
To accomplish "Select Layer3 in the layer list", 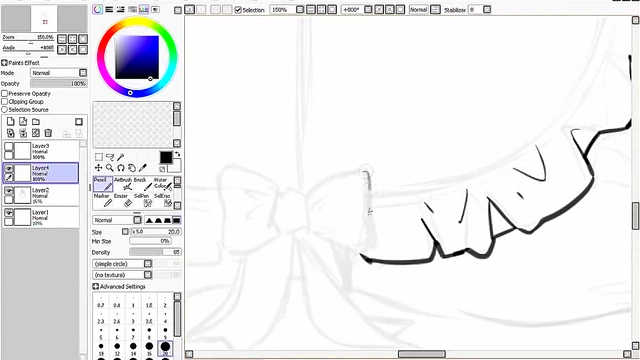I will click(x=41, y=151).
